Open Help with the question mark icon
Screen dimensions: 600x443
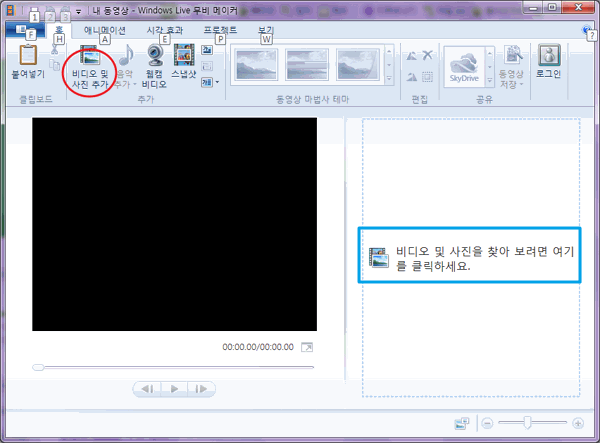[x=587, y=30]
